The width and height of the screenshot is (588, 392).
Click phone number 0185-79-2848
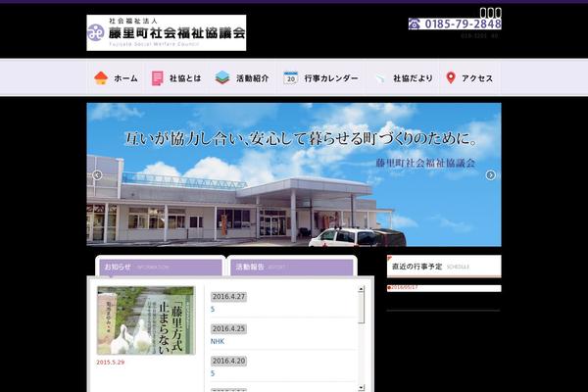[x=463, y=24]
